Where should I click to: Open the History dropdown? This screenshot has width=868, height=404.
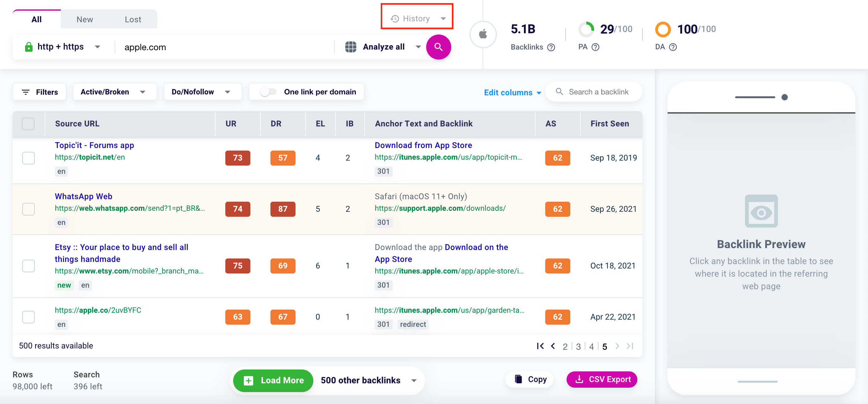[x=417, y=19]
